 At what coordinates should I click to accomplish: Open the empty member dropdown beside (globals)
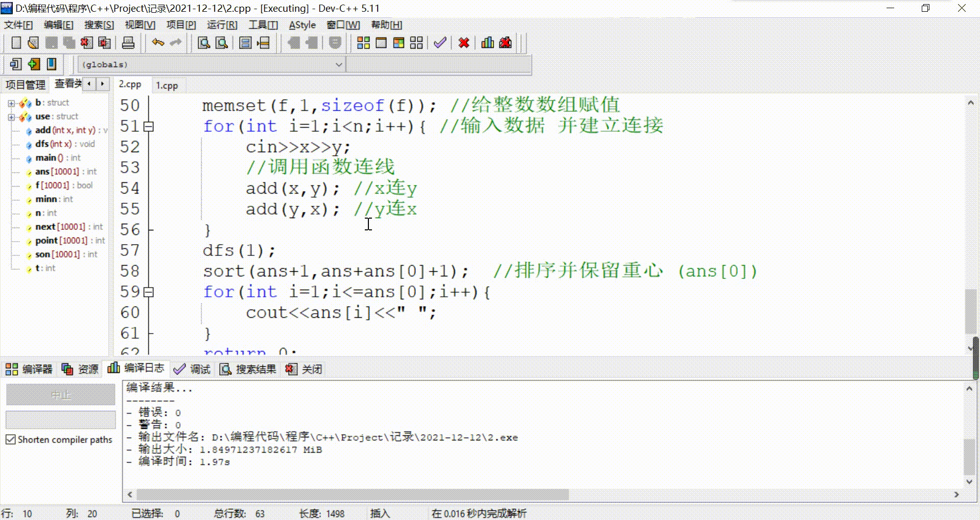click(x=439, y=65)
